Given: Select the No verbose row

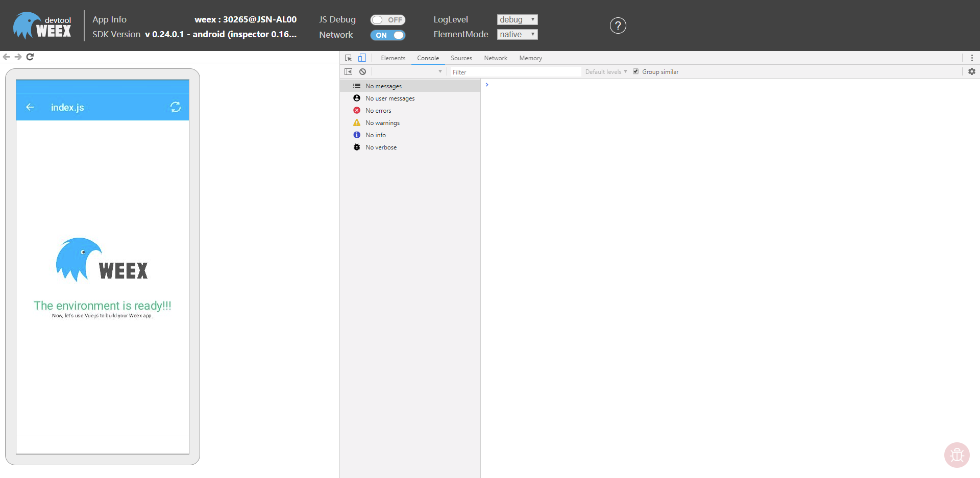Looking at the screenshot, I should [410, 147].
